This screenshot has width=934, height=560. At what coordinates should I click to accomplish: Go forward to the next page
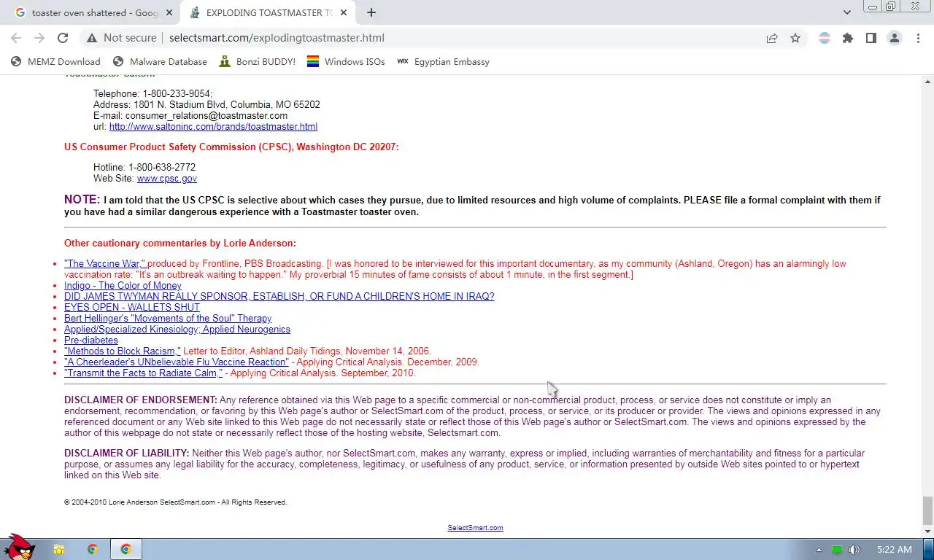39,38
